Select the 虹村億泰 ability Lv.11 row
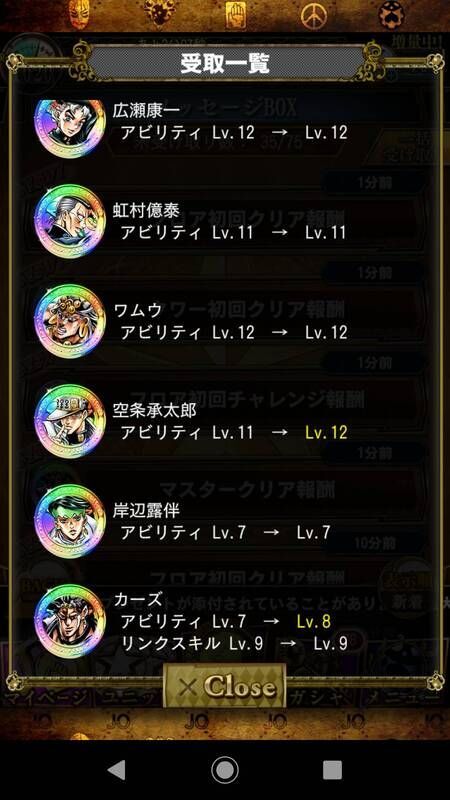The image size is (450, 800). tap(234, 233)
